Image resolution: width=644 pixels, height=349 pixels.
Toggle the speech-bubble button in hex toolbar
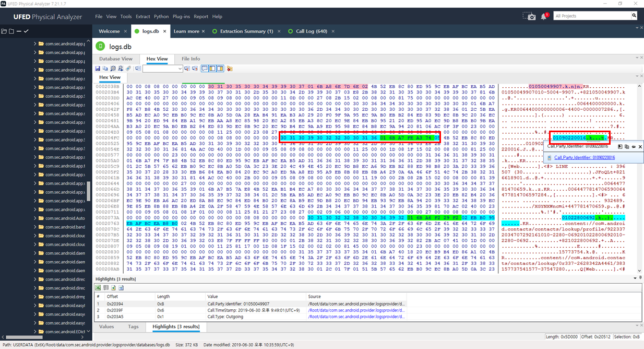[x=205, y=68]
